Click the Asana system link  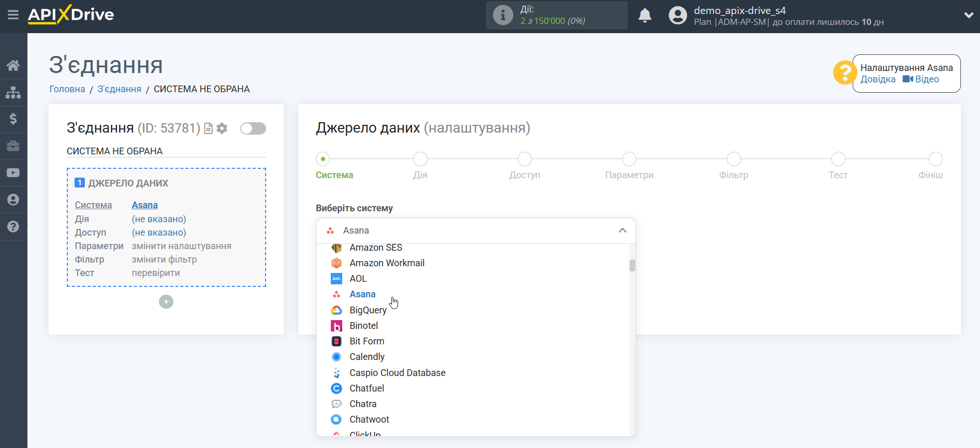(x=145, y=205)
